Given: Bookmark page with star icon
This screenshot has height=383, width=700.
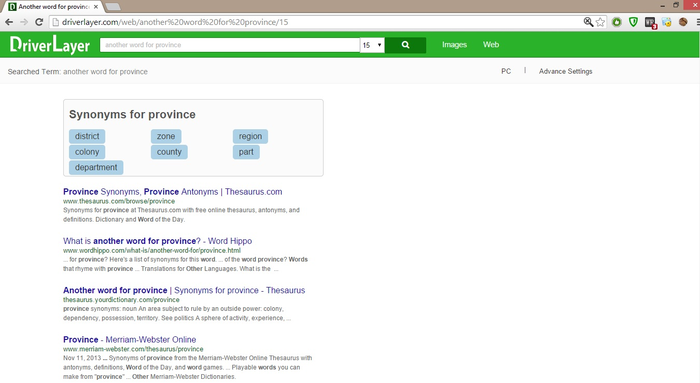Looking at the screenshot, I should tap(600, 22).
